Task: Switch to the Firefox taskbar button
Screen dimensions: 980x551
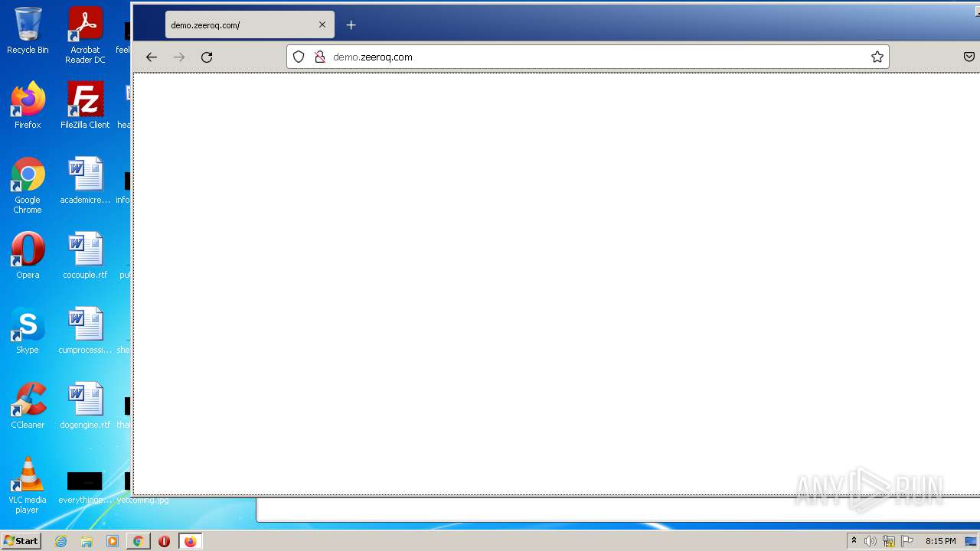Action: pyautogui.click(x=190, y=541)
